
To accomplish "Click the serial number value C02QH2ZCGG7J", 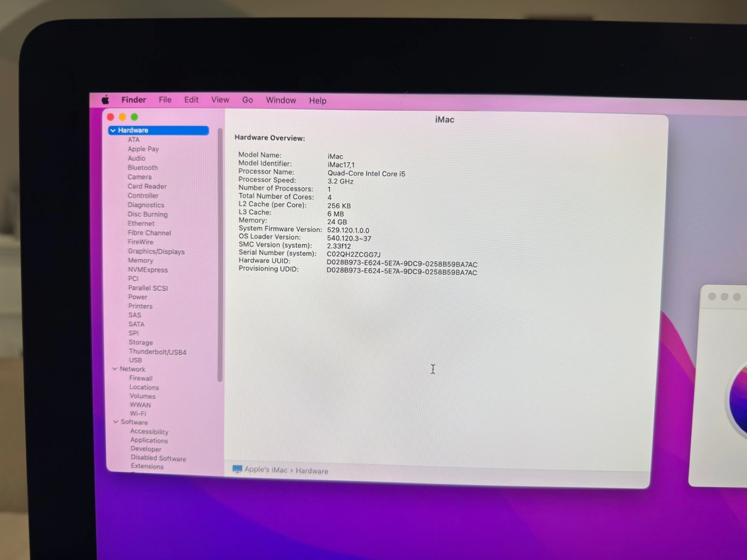I will click(x=354, y=255).
